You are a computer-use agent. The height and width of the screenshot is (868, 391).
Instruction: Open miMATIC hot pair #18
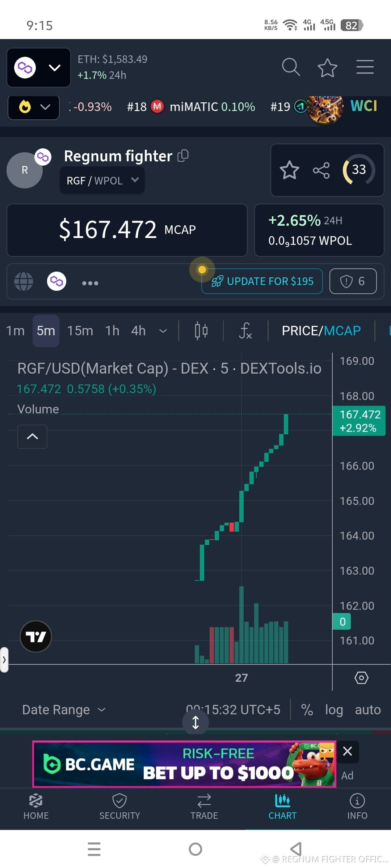(x=191, y=107)
